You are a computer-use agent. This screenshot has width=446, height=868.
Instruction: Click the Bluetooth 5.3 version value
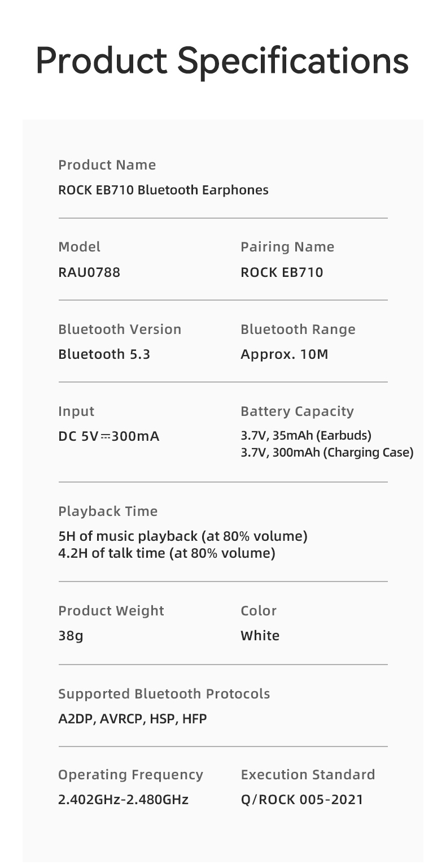[104, 354]
